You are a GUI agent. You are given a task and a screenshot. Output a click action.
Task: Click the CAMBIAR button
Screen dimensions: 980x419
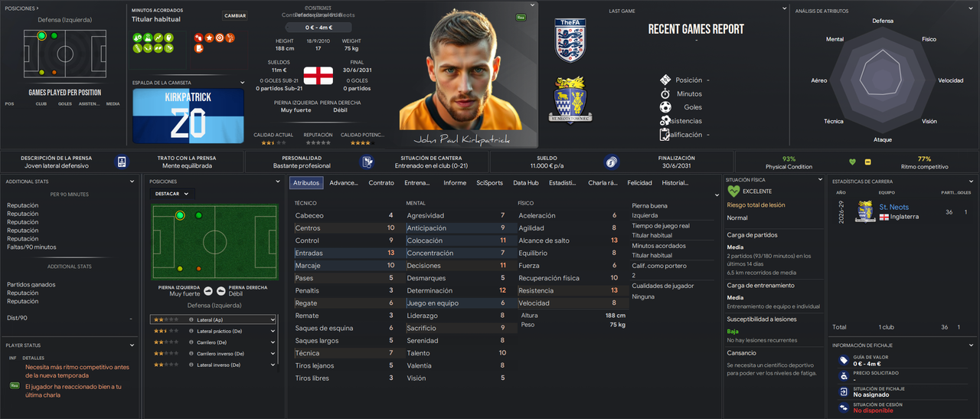[235, 15]
